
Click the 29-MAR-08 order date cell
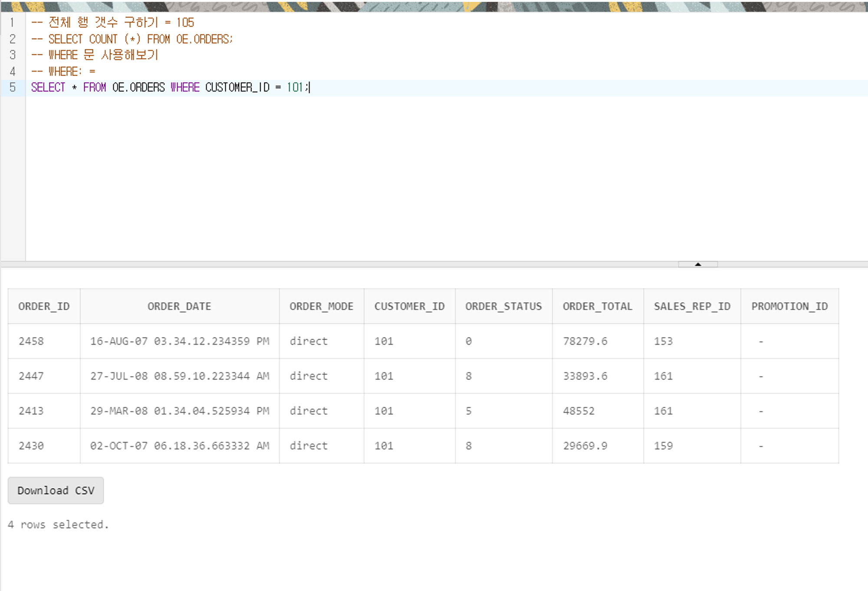[179, 411]
